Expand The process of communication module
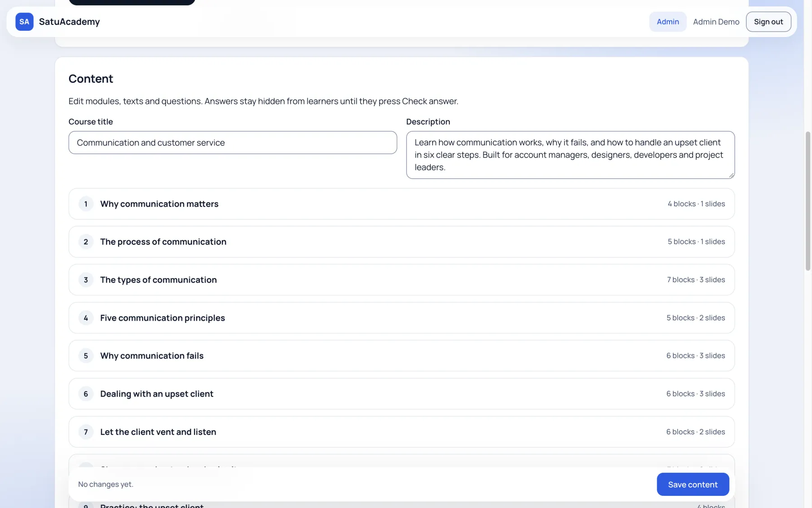The height and width of the screenshot is (508, 812). pyautogui.click(x=401, y=242)
